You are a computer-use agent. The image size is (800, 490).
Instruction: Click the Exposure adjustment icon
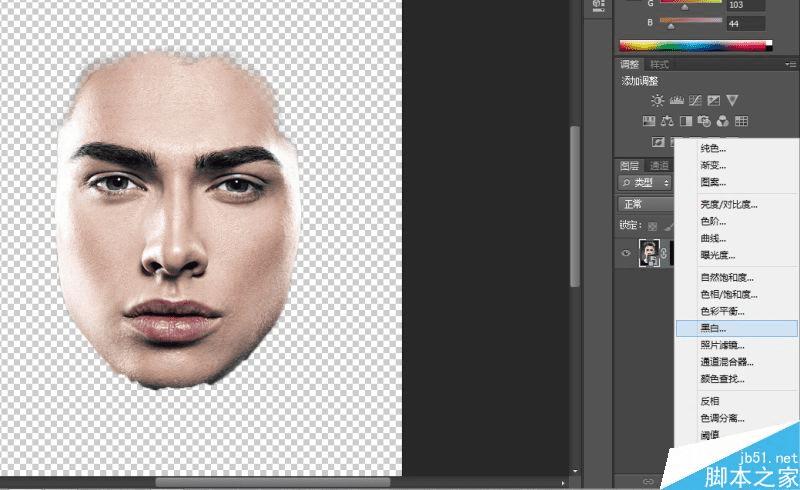[x=713, y=100]
